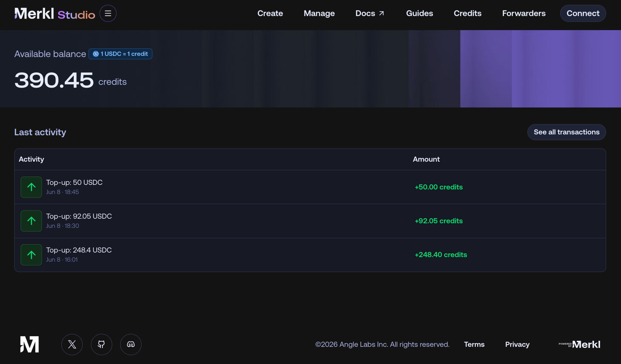Click the footer Merkl M logo
The image size is (621, 364).
29,344
